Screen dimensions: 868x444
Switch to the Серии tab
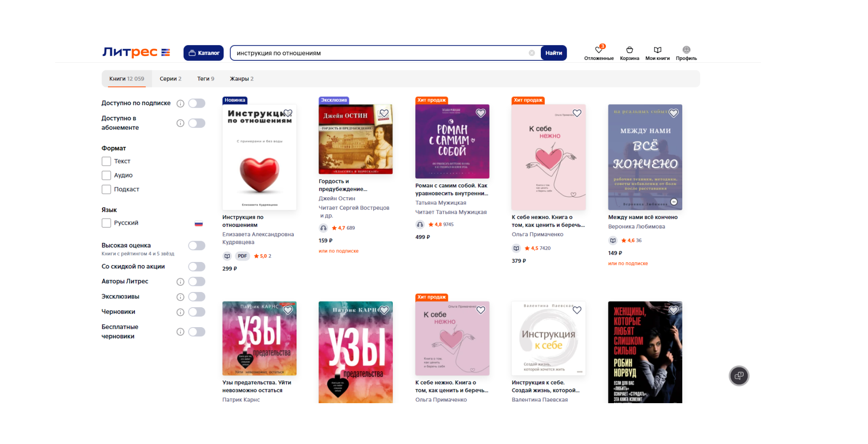pos(170,79)
